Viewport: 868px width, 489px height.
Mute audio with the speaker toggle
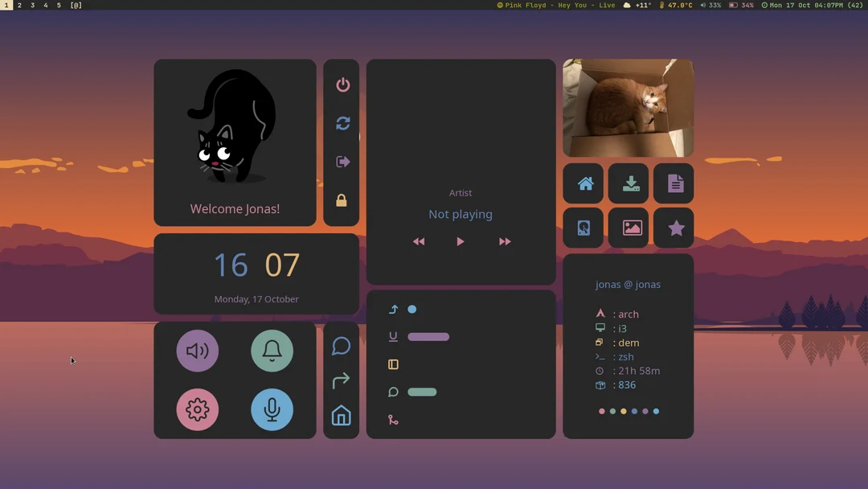[x=198, y=351]
